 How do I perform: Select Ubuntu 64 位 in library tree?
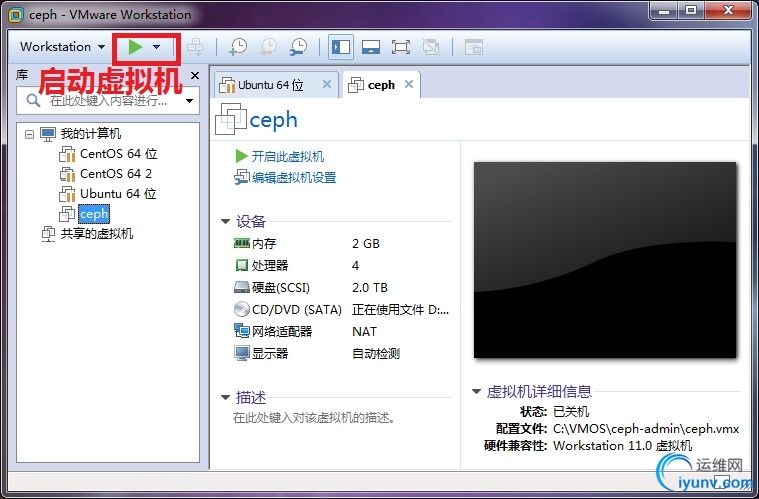pyautogui.click(x=118, y=194)
